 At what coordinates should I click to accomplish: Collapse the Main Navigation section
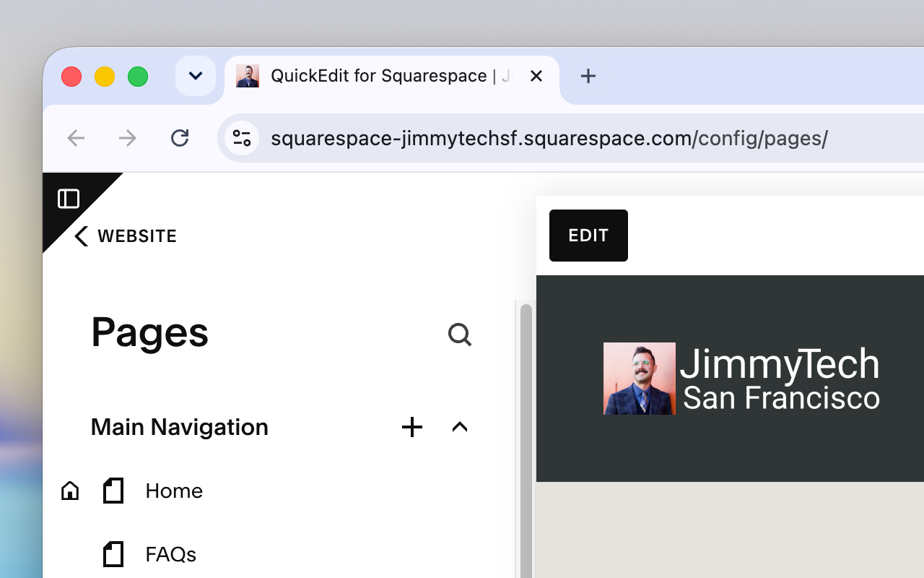click(x=460, y=427)
